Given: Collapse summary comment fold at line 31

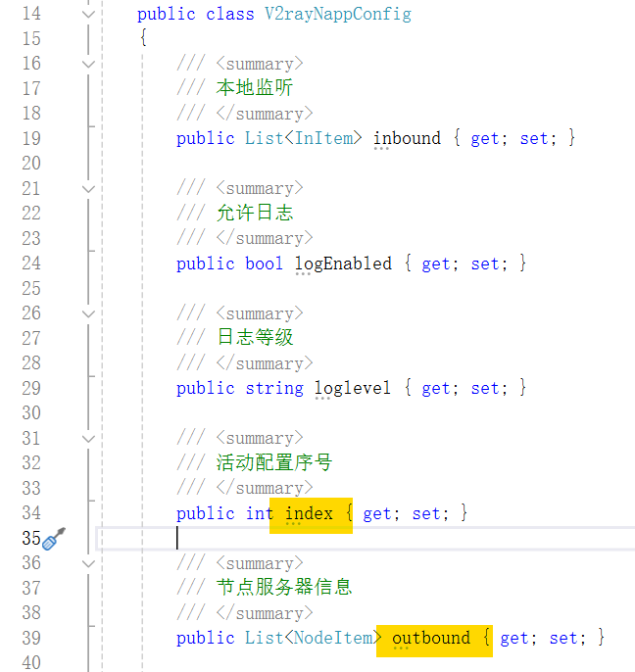Looking at the screenshot, I should [x=89, y=438].
